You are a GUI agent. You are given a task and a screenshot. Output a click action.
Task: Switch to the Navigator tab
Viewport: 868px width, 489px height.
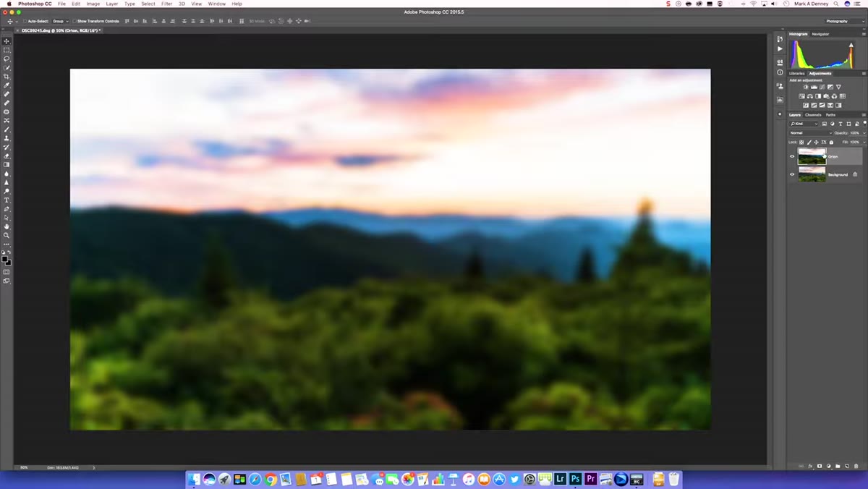tap(820, 34)
